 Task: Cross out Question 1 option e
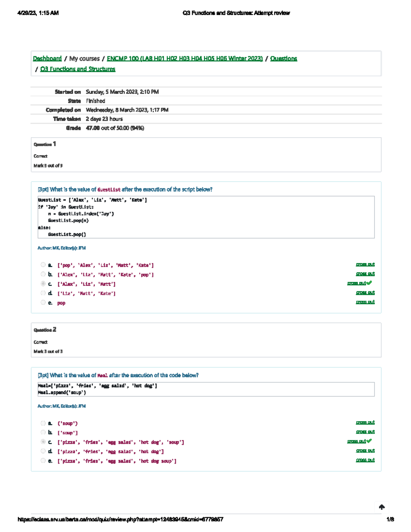(x=365, y=302)
